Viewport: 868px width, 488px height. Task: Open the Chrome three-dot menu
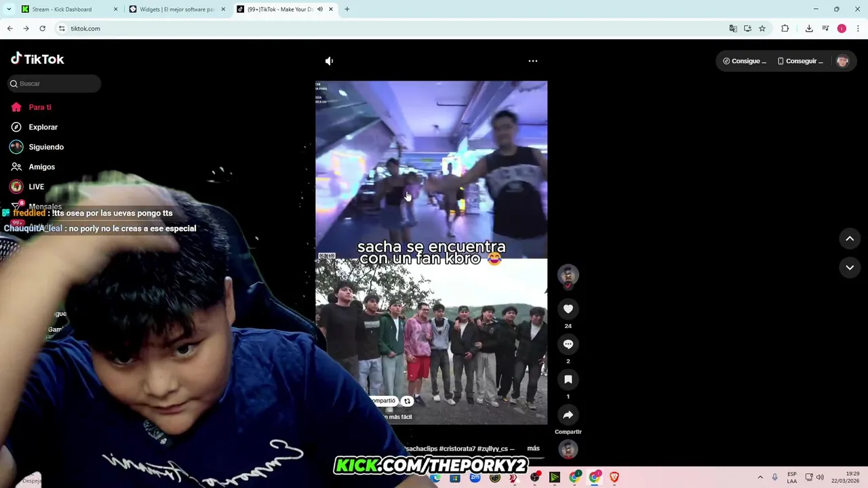tap(859, 28)
